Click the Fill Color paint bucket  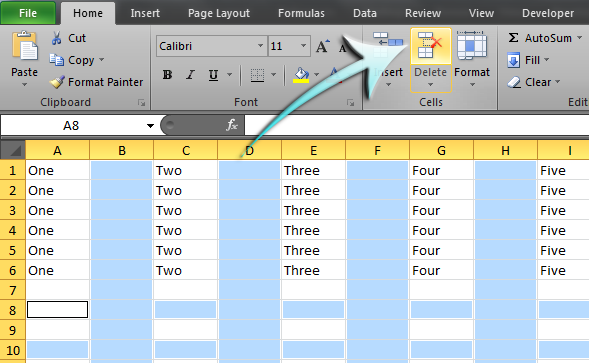coord(301,75)
